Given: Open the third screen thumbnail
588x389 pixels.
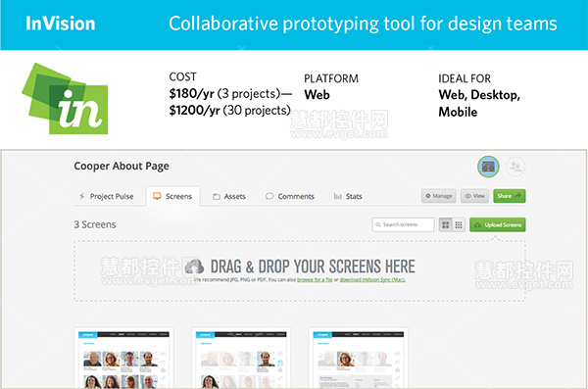Looking at the screenshot, I should click(358, 358).
